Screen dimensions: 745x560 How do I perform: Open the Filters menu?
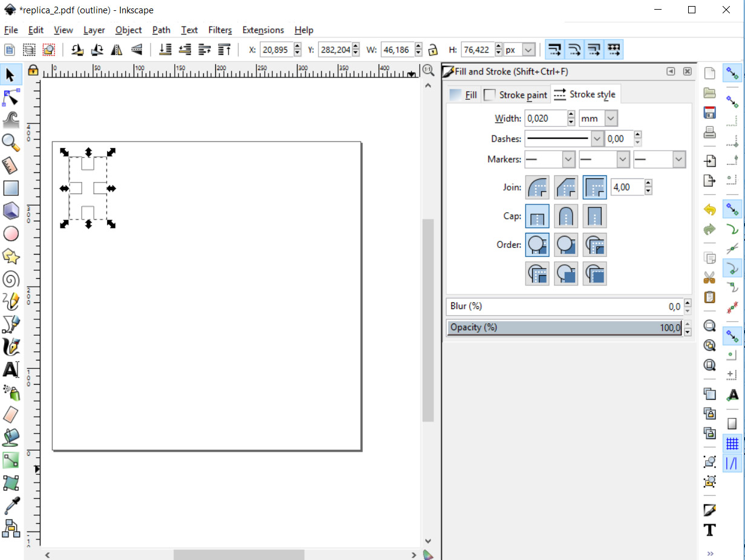[x=220, y=30]
